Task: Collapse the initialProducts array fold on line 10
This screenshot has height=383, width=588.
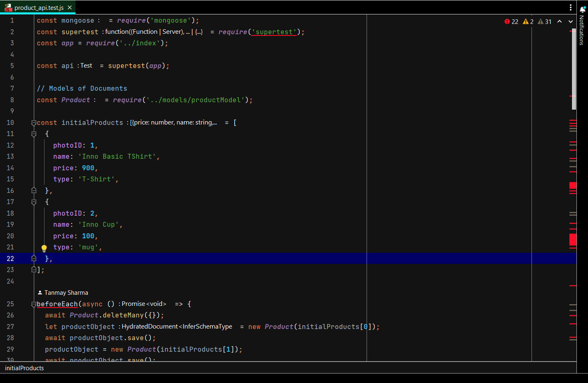Action: click(34, 123)
